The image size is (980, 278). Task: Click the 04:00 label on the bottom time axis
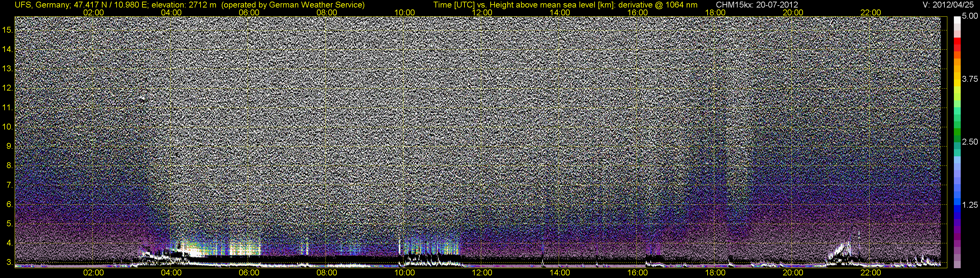click(x=171, y=273)
